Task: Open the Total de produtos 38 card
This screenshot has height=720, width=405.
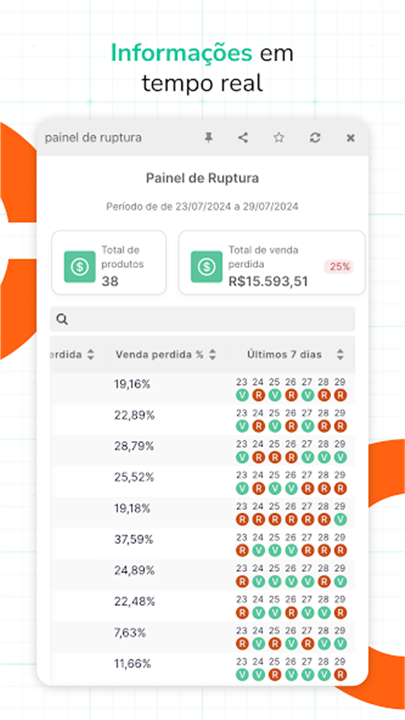Action: [109, 263]
